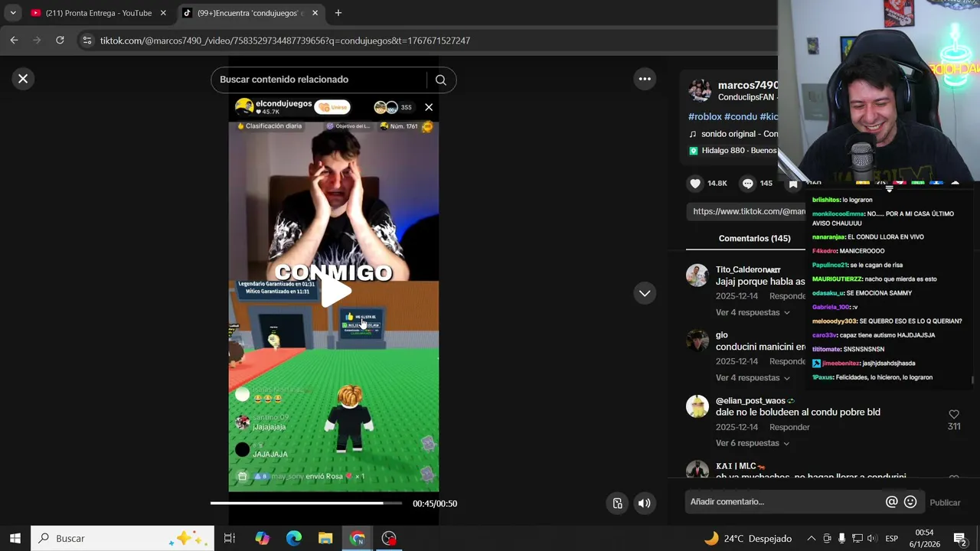The width and height of the screenshot is (980, 551).
Task: Expand the 4 replies under Tito_Calderon
Action: click(753, 312)
